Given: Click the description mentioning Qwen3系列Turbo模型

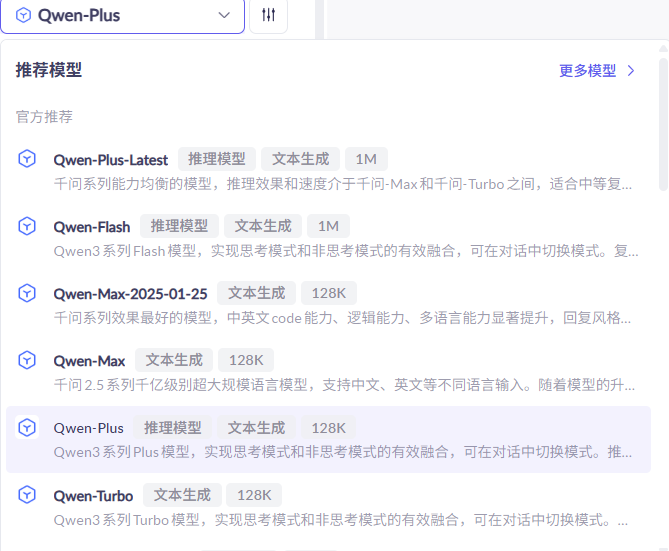Looking at the screenshot, I should pos(341,520).
